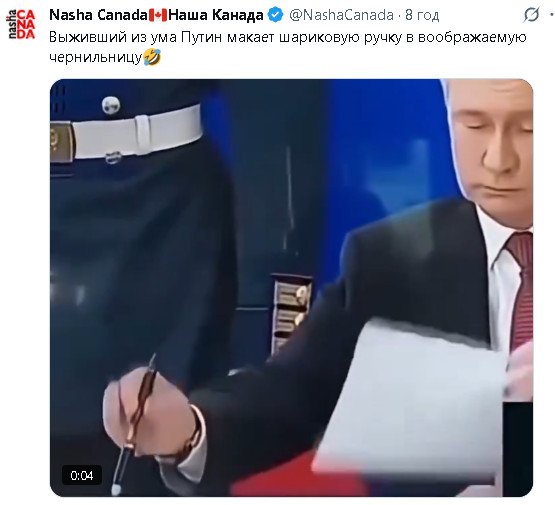Image resolution: width=555 pixels, height=505 pixels.
Task: Click the "Nasha Canada" Latin display name
Action: (98, 15)
